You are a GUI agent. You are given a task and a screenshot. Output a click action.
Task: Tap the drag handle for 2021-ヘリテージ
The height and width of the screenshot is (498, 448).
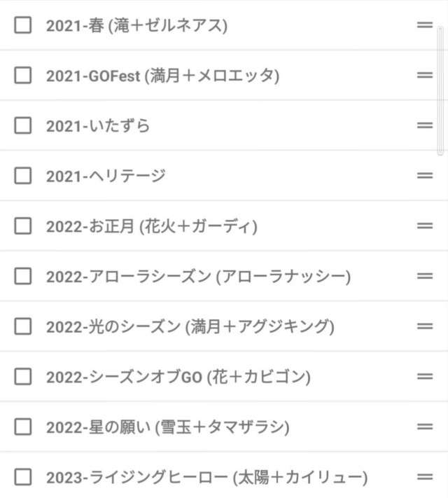tap(425, 175)
